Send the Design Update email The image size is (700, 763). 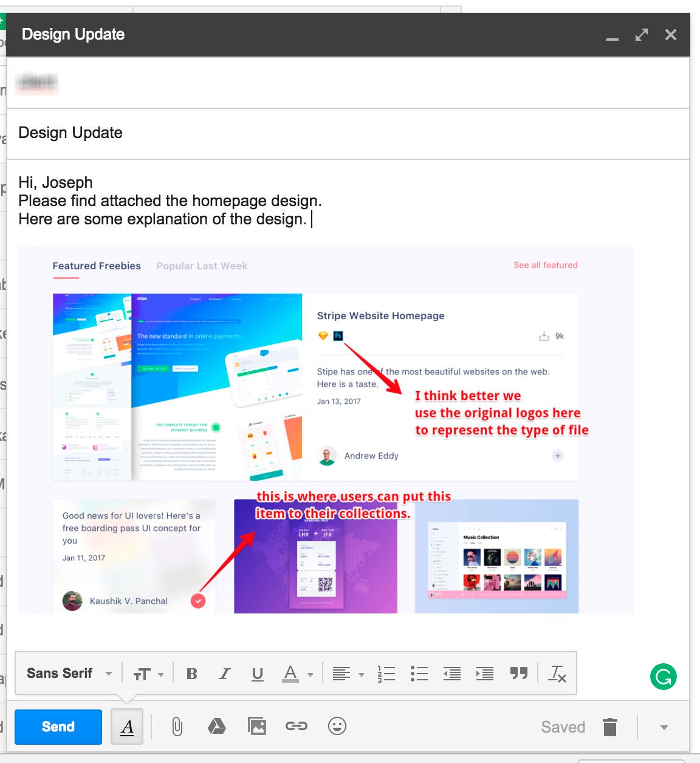click(x=58, y=727)
